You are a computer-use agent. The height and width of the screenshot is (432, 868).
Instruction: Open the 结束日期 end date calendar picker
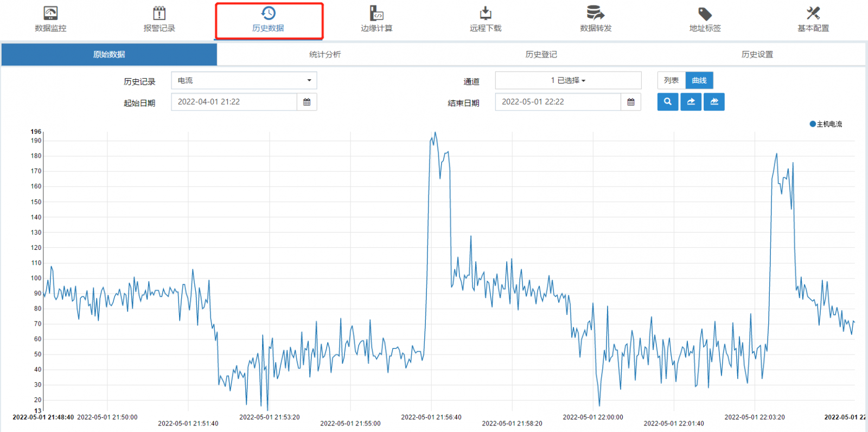(x=631, y=102)
